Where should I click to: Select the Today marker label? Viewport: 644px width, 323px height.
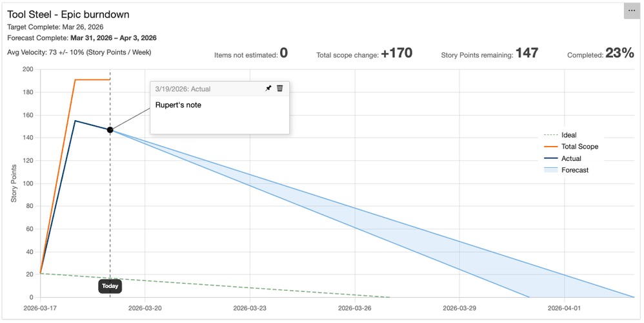point(110,286)
